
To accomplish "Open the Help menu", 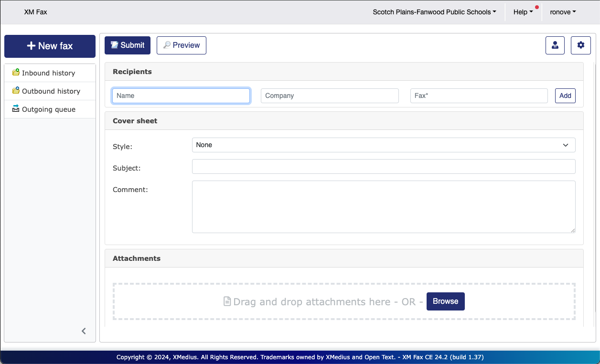I will click(523, 12).
